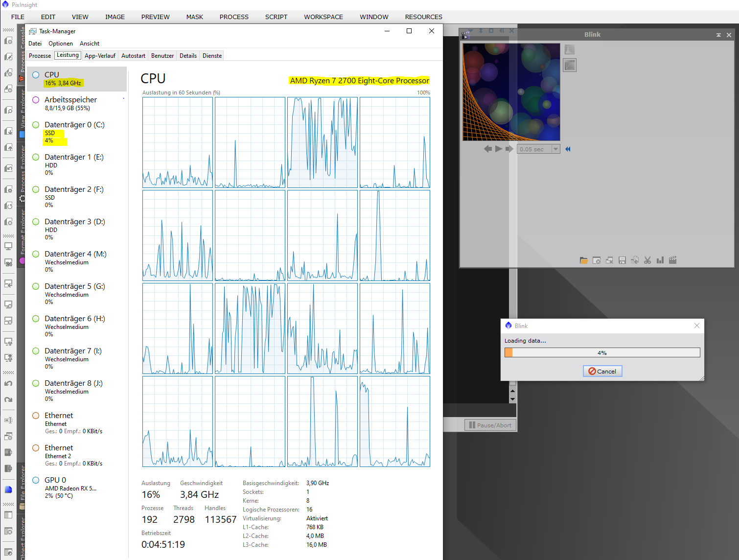Open image files folder icon in Blink
Screen dimensions: 739x560
584,260
